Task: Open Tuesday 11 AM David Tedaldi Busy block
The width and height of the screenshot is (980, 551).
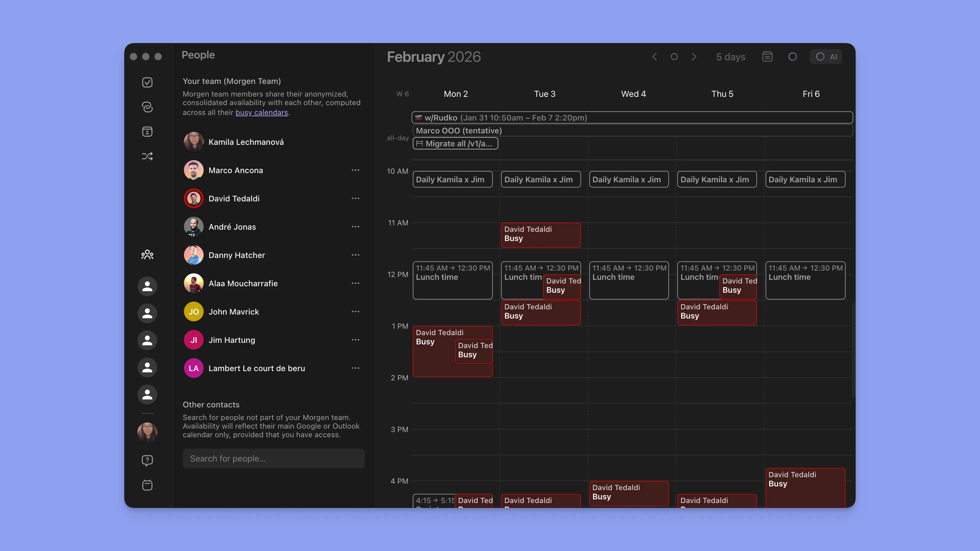Action: [x=541, y=235]
